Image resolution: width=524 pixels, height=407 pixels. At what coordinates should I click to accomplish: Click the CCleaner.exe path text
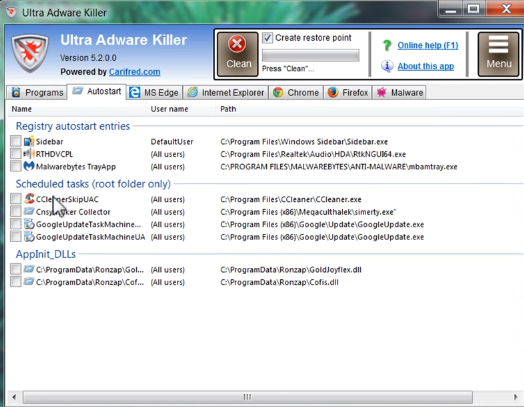[x=291, y=199]
